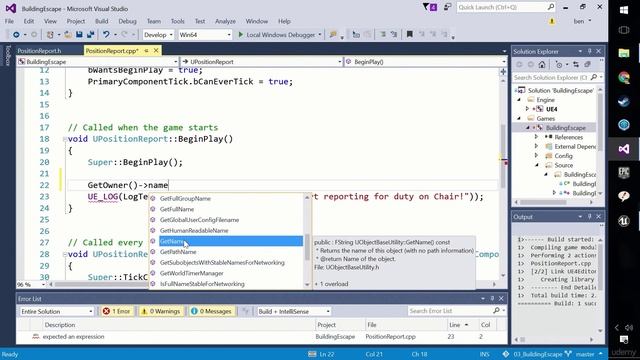The image size is (640, 360).
Task: Click the pending changes filter clock icon
Action: click(x=559, y=64)
